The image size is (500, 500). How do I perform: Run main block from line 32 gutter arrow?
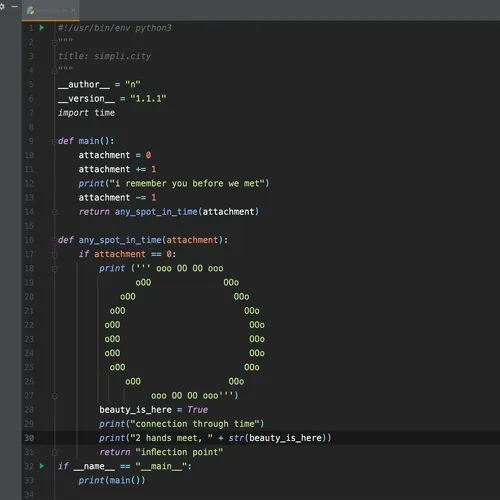(42, 466)
